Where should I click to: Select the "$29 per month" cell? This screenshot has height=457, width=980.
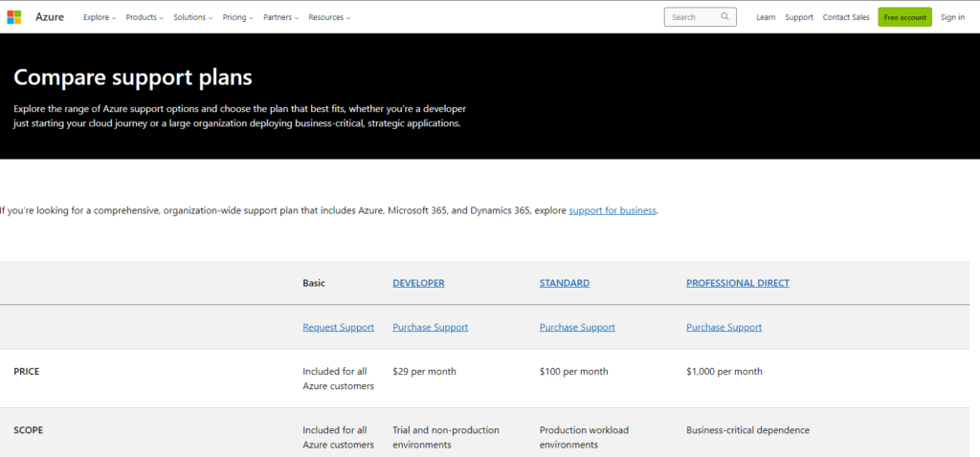(x=424, y=372)
